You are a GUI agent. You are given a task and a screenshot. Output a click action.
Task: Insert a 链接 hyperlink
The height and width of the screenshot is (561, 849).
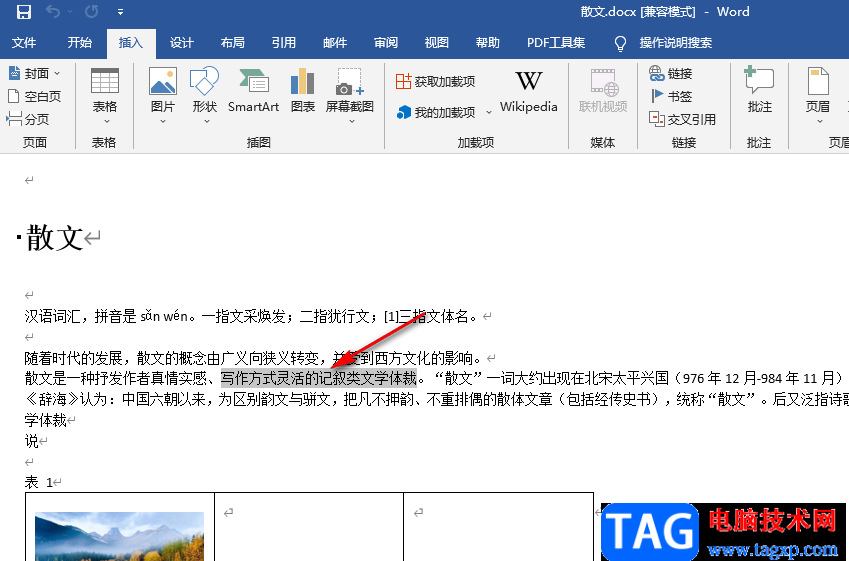pos(670,73)
